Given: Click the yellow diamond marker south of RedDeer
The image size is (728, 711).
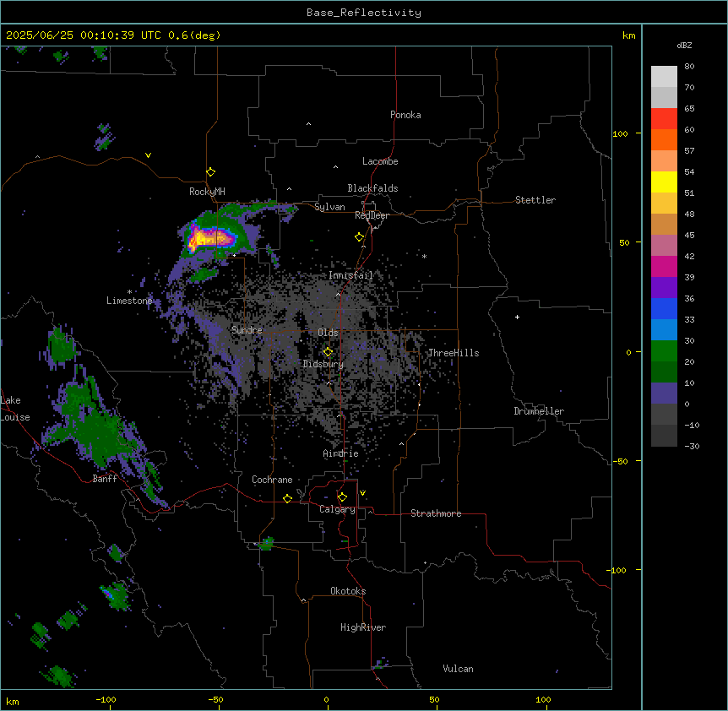Looking at the screenshot, I should 360,237.
